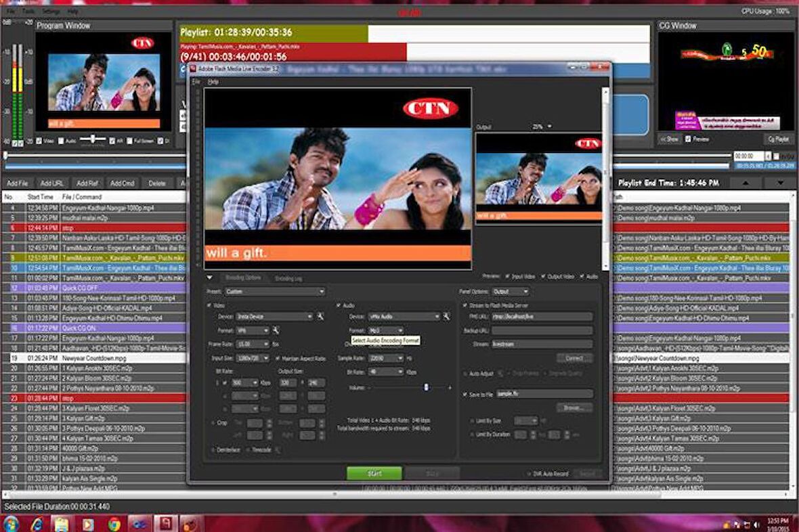This screenshot has width=799, height=532.
Task: Open the Preset Custom dropdown
Action: coord(275,292)
